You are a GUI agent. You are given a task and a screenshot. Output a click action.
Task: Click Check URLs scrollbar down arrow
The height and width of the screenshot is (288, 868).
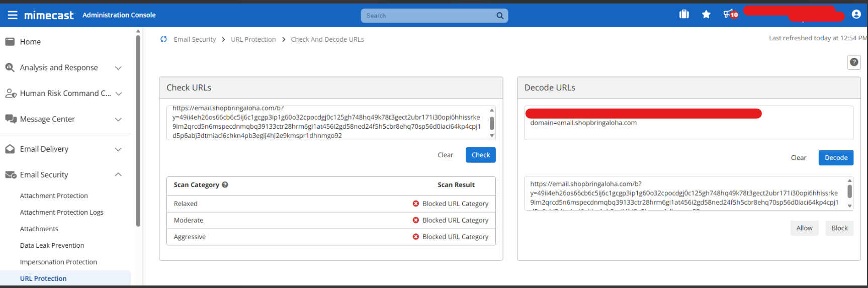[x=492, y=136]
